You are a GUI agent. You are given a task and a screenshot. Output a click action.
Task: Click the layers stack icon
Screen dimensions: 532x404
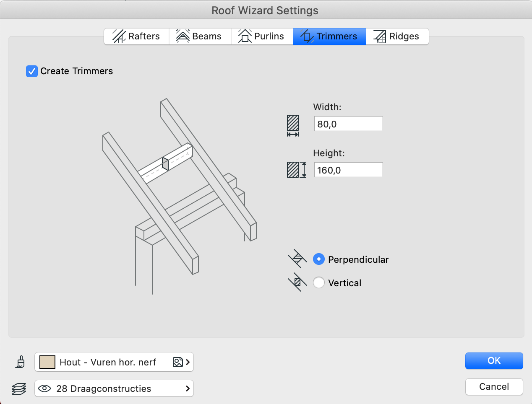pyautogui.click(x=19, y=388)
